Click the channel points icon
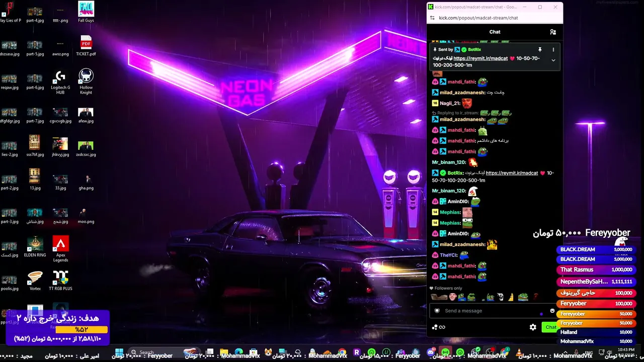The height and width of the screenshot is (362, 644). pyautogui.click(x=435, y=327)
